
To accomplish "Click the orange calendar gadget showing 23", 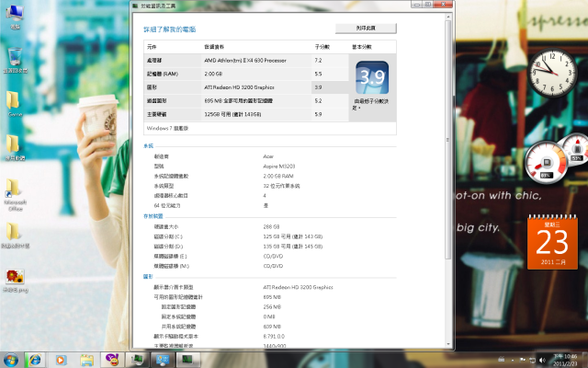I will 552,243.
